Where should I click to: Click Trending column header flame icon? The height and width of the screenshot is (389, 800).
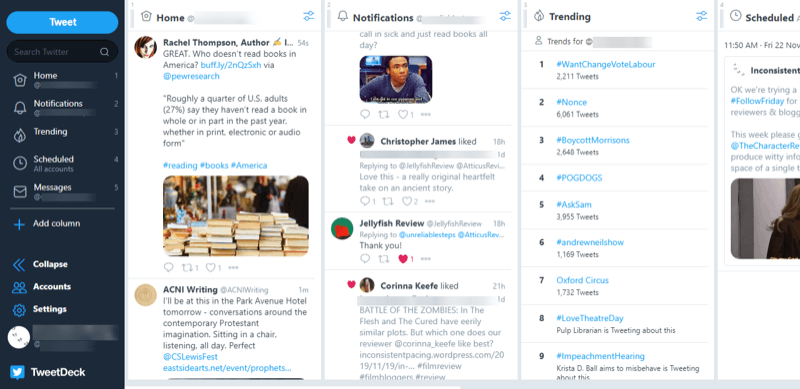tap(539, 16)
